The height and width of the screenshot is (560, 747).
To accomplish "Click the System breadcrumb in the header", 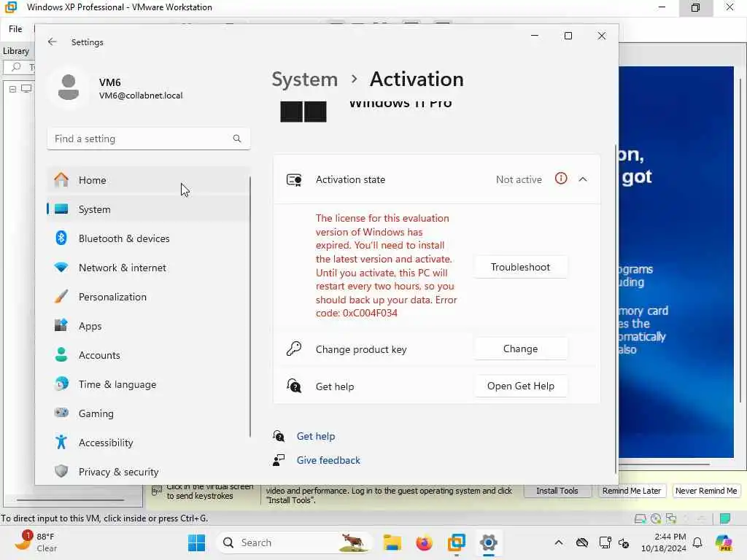I will (304, 79).
